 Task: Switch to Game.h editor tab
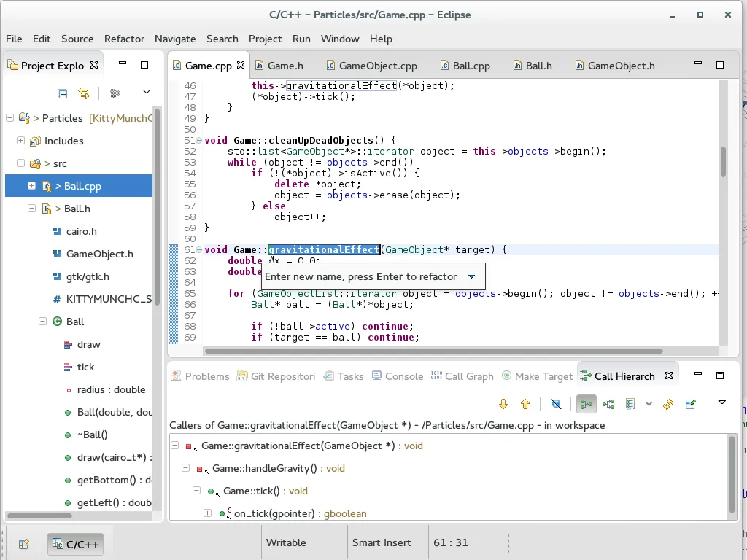point(279,66)
